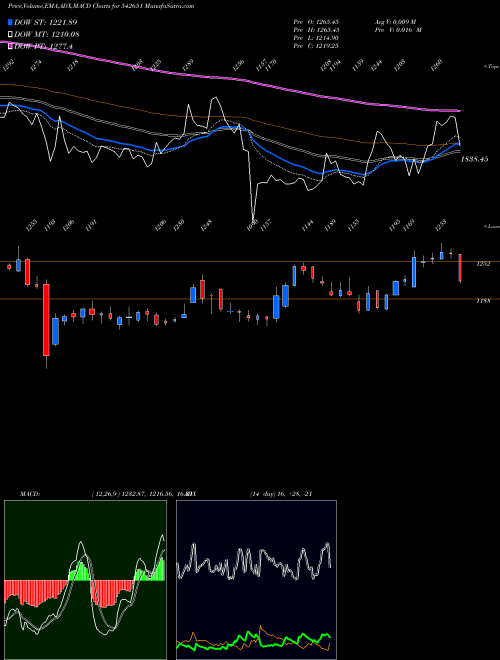Click the ADX '(14 day) 16, +28, -21' text
500x660 pixels.
tap(281, 494)
